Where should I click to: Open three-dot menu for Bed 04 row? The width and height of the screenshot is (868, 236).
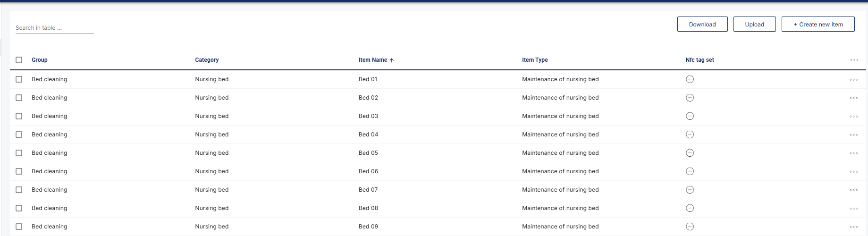[853, 135]
